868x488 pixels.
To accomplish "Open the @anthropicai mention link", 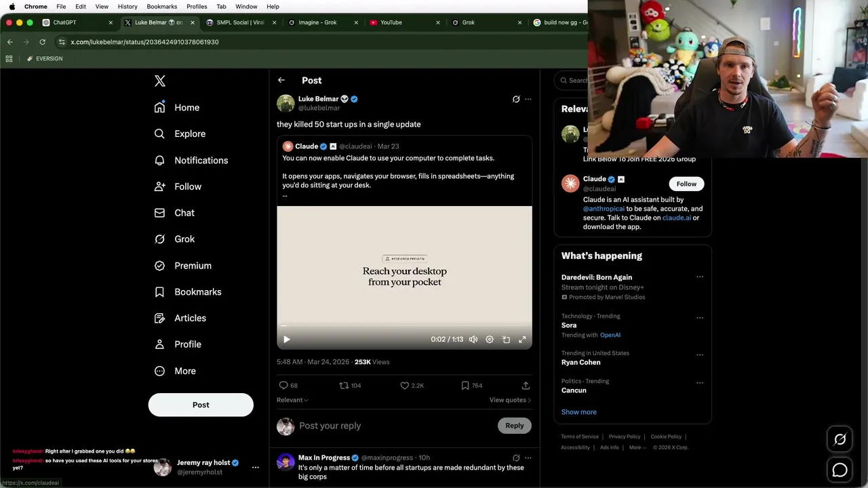I will click(604, 209).
